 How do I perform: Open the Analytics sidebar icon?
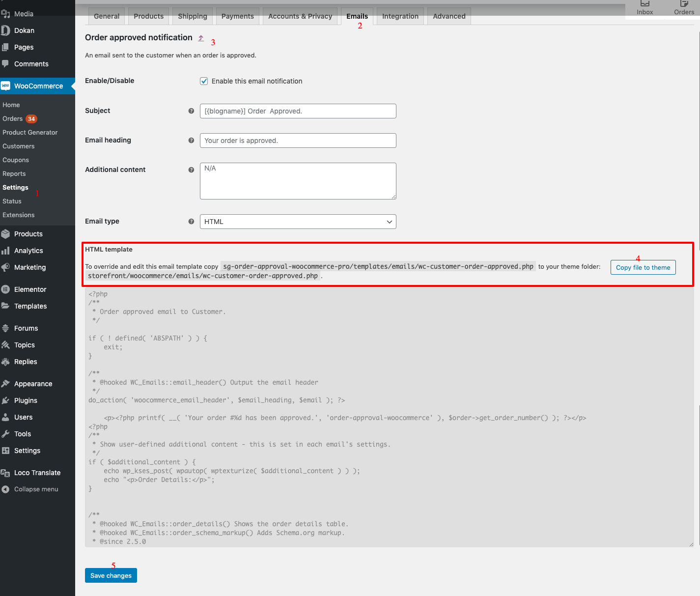pyautogui.click(x=6, y=251)
